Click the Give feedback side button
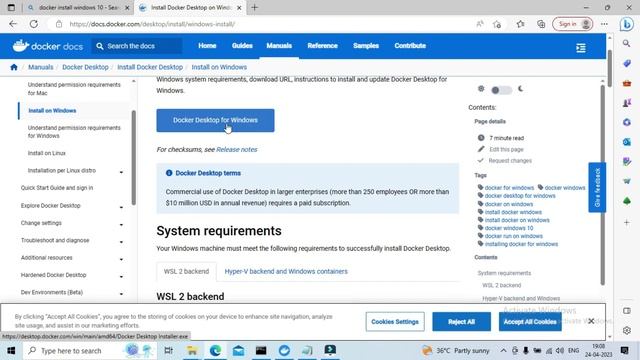This screenshot has width=640, height=360. [x=597, y=187]
